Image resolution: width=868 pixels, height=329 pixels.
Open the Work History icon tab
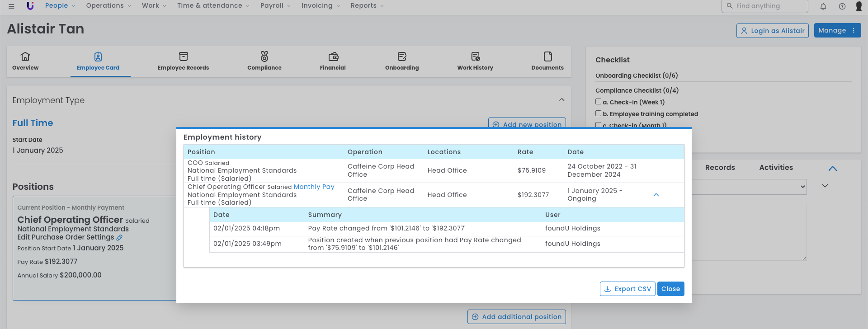pos(475,56)
